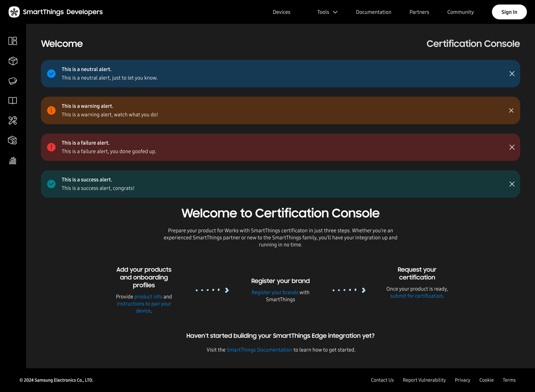The image size is (535, 392).
Task: Open the dashboard layout sidebar icon
Action: [13, 41]
